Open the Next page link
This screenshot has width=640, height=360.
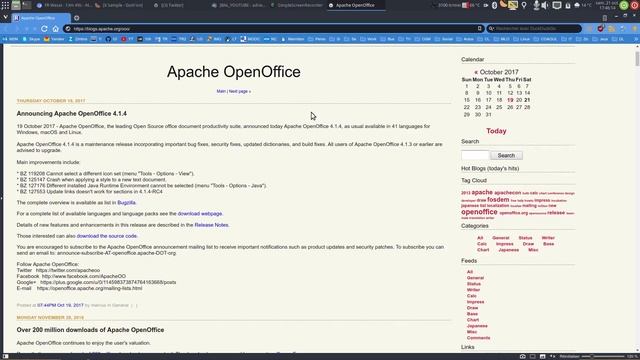point(240,91)
